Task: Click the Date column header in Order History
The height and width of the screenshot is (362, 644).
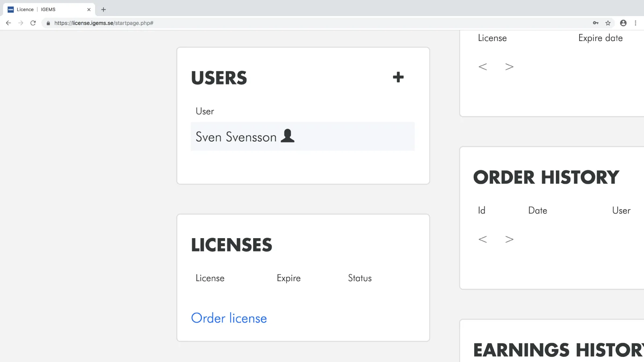Action: click(x=537, y=211)
